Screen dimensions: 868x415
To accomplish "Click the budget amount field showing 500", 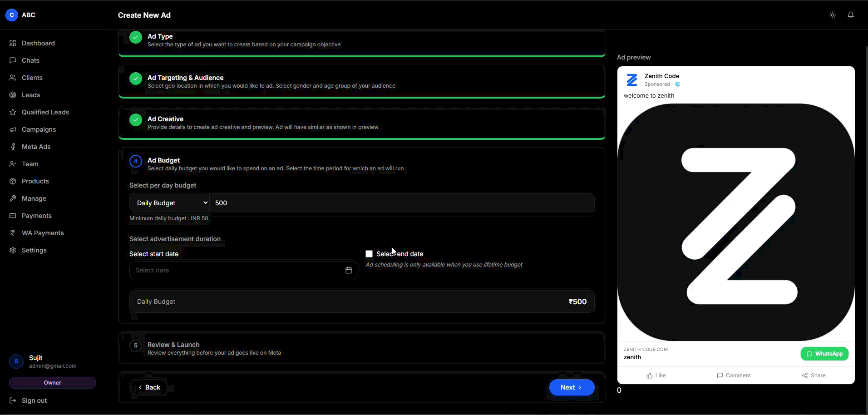I will click(x=402, y=203).
